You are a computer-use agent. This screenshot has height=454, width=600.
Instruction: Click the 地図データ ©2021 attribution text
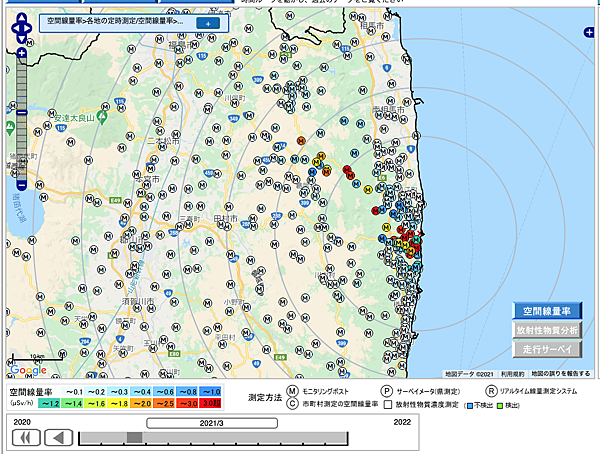(469, 374)
